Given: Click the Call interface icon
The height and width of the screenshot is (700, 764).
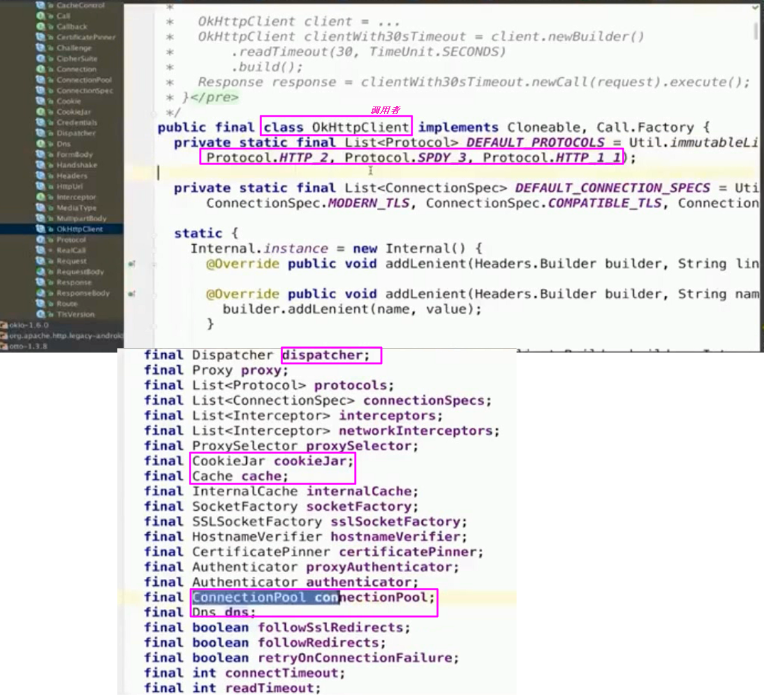Looking at the screenshot, I should tap(41, 16).
